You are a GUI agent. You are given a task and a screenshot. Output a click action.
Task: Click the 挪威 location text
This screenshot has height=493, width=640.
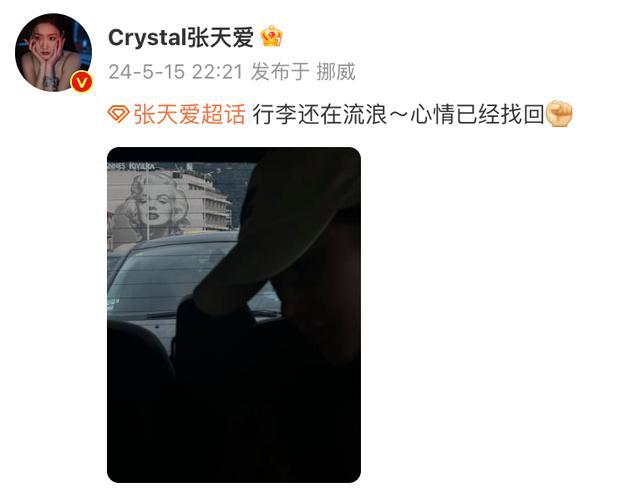tap(336, 72)
